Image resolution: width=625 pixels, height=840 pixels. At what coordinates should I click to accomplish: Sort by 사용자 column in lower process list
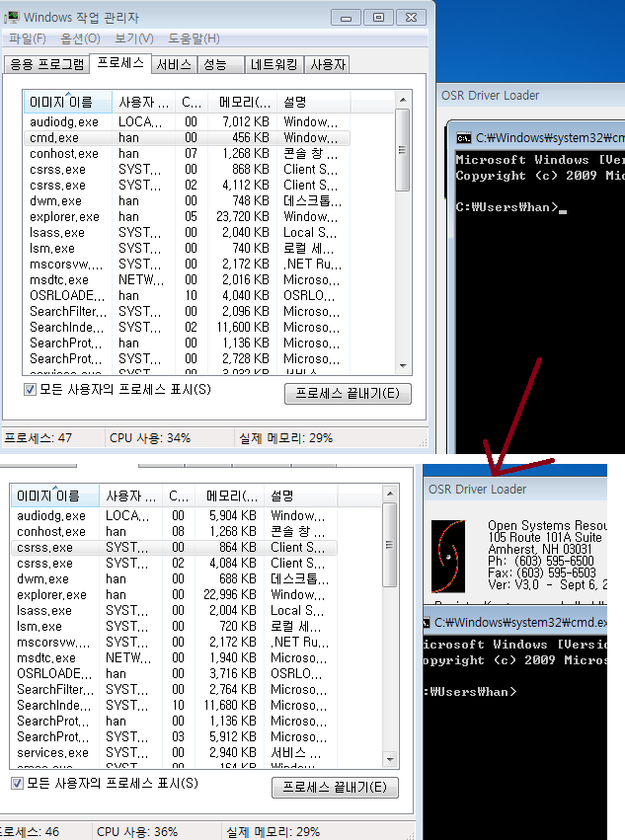click(130, 496)
